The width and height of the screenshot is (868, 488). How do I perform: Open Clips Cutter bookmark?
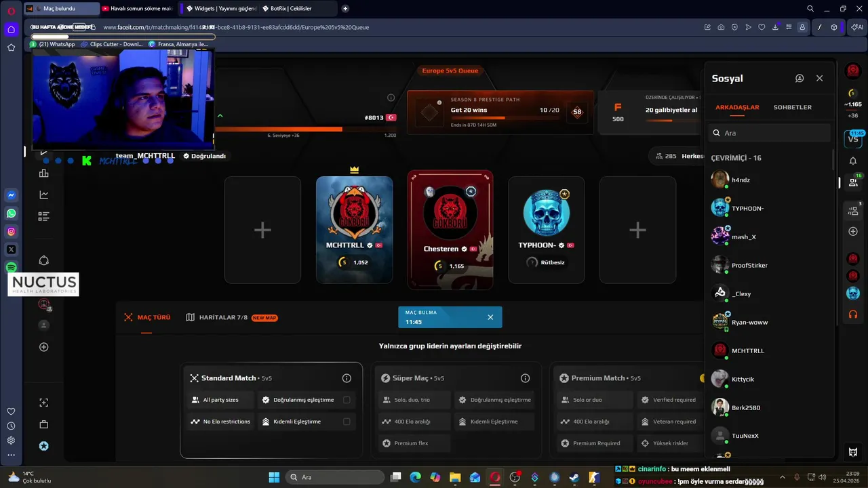click(111, 44)
